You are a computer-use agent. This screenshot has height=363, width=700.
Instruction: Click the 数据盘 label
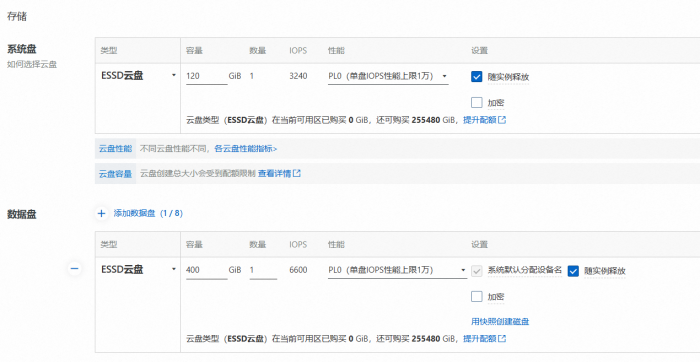[21, 214]
